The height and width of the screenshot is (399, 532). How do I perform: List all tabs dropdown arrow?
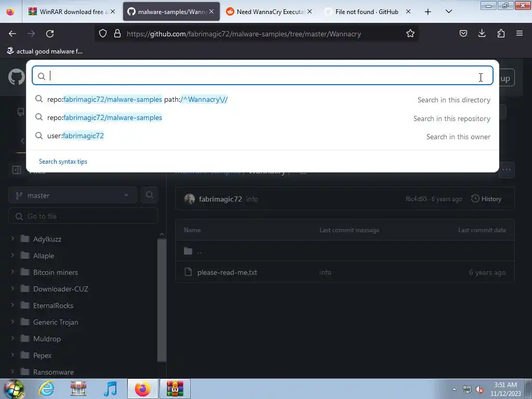click(x=448, y=11)
